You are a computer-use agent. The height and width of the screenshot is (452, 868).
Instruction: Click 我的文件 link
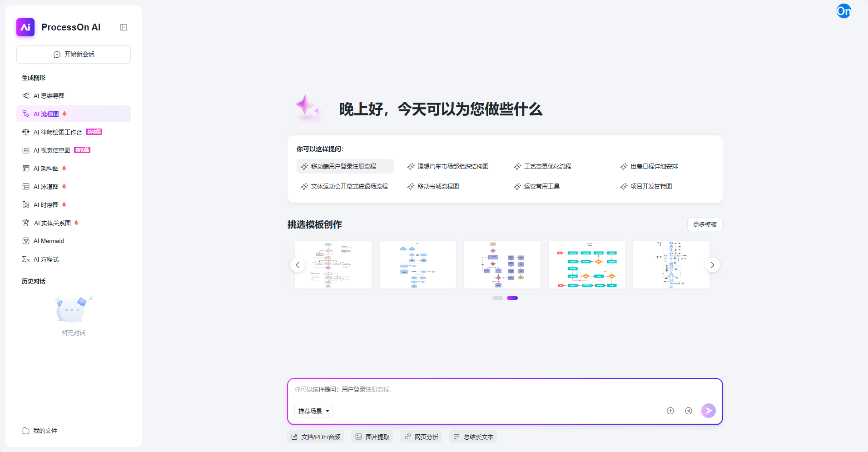(45, 431)
